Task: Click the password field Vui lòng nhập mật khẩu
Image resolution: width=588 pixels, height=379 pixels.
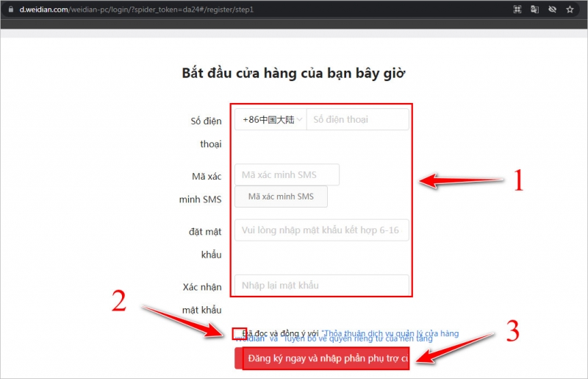Action: click(322, 230)
